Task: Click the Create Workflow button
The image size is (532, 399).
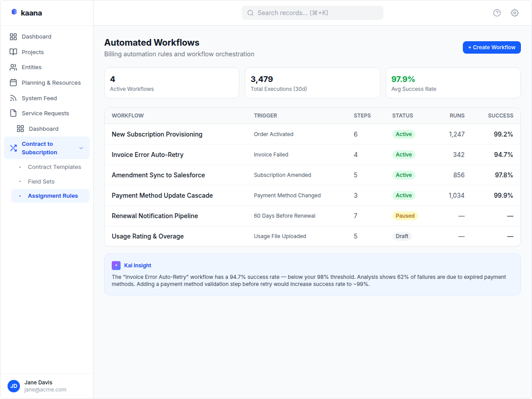Action: [491, 47]
